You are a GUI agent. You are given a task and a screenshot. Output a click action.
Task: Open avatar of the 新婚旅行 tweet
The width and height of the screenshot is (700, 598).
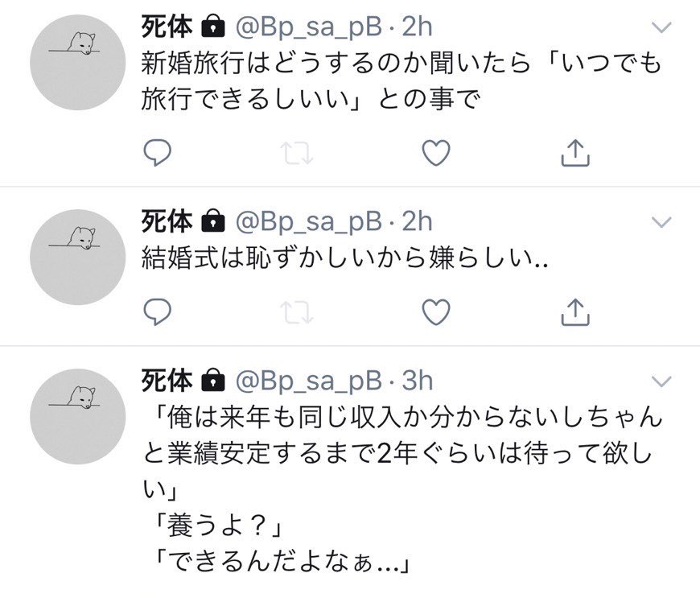(x=77, y=63)
